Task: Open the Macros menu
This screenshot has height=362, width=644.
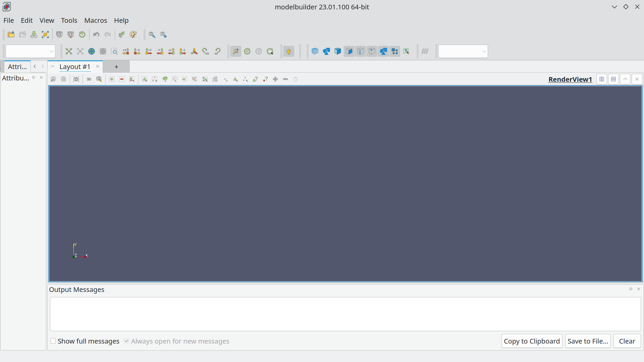Action: pyautogui.click(x=96, y=20)
